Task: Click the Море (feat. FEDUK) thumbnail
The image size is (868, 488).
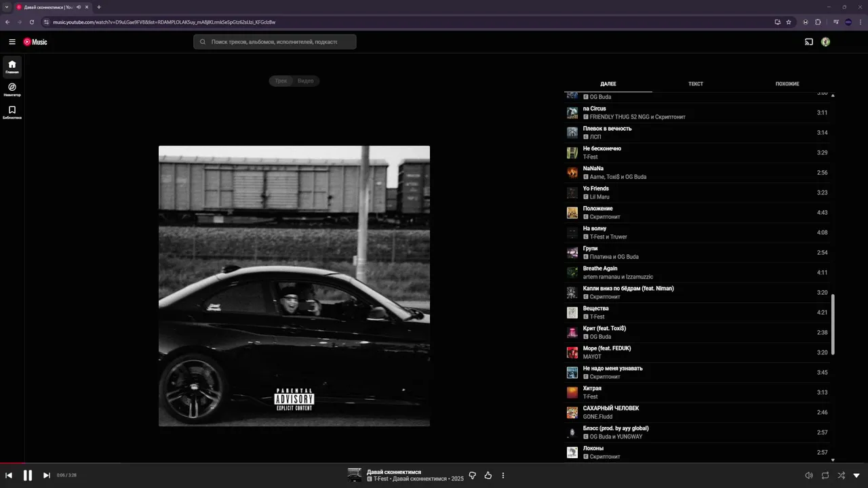Action: click(572, 352)
